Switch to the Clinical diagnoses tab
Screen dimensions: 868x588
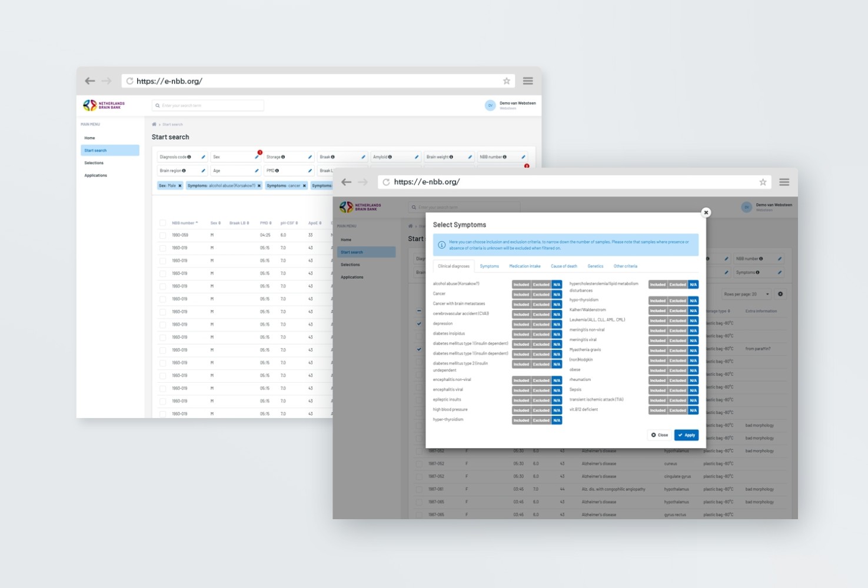(x=454, y=266)
